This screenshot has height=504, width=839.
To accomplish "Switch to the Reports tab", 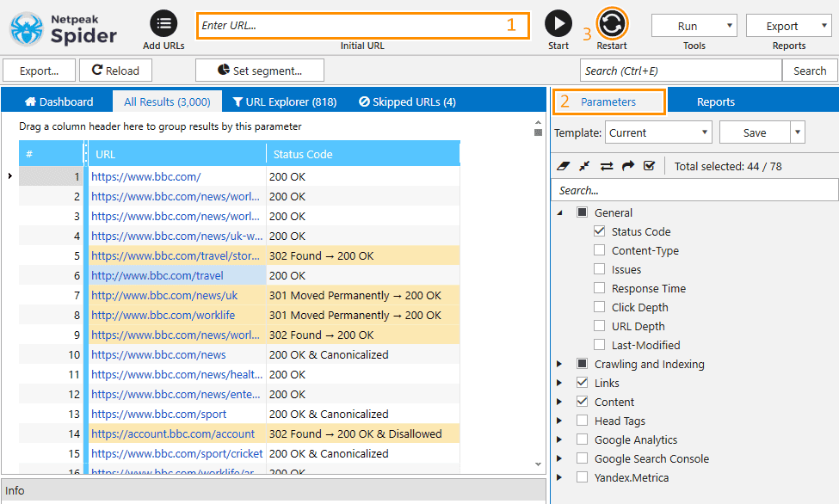I will pos(715,101).
